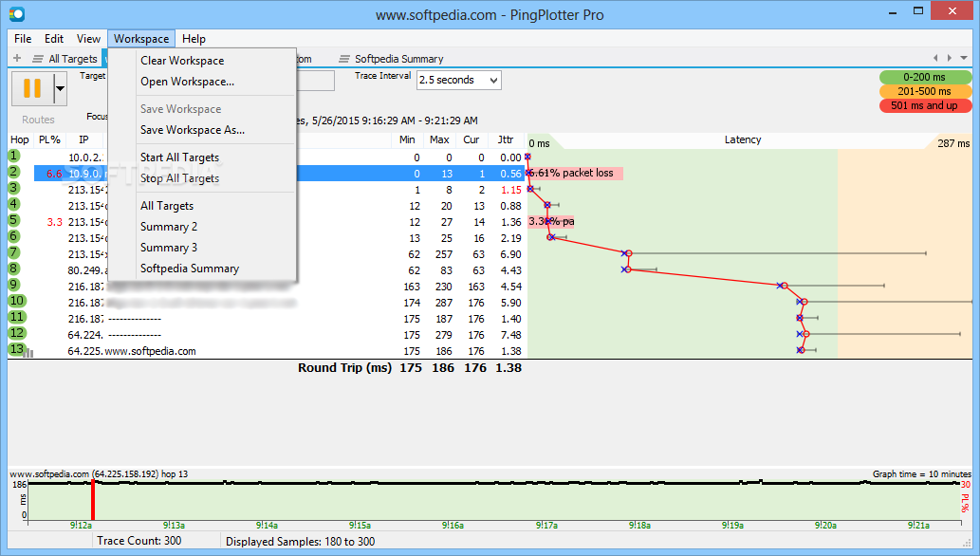Open the Trace Interval combo box
The image size is (980, 556).
pos(459,80)
